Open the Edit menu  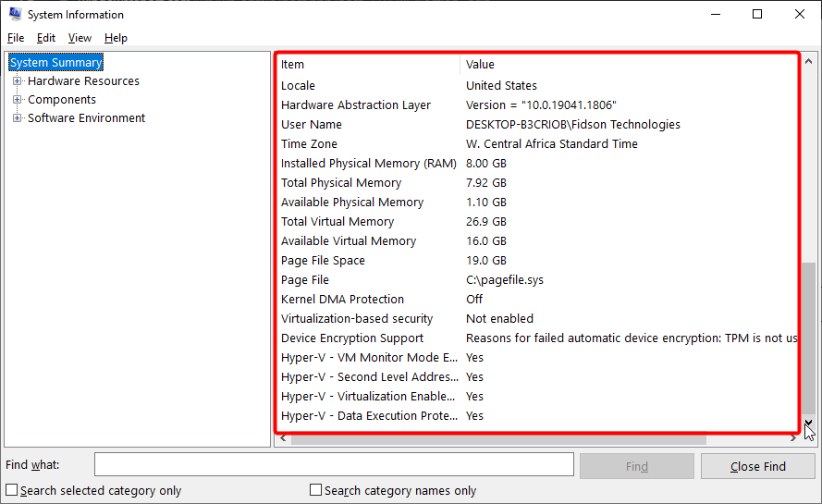click(x=46, y=38)
